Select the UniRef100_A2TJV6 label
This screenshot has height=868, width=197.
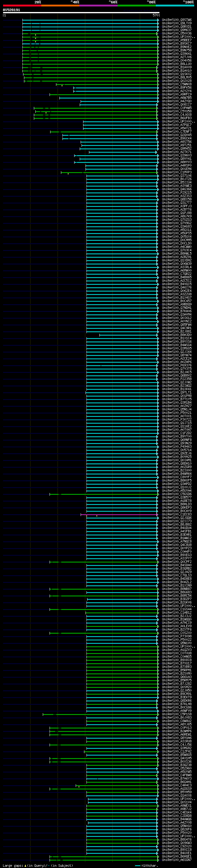click(177, 57)
